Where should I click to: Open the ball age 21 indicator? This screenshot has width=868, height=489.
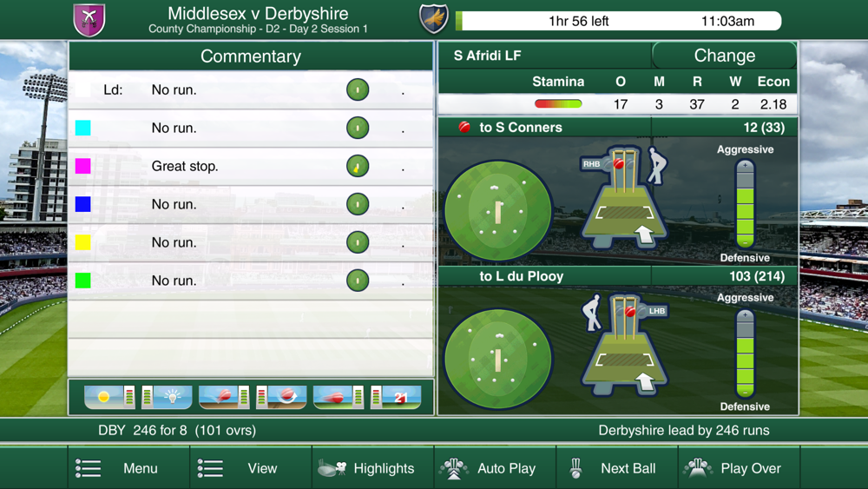(x=396, y=397)
